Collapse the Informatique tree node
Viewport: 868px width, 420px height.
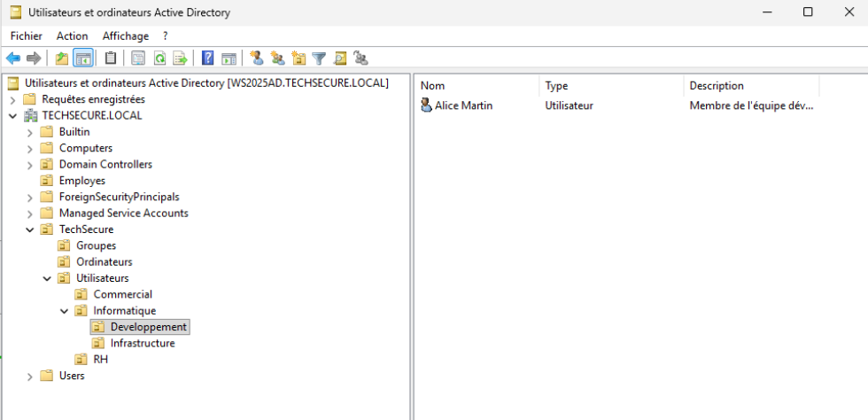tap(64, 311)
